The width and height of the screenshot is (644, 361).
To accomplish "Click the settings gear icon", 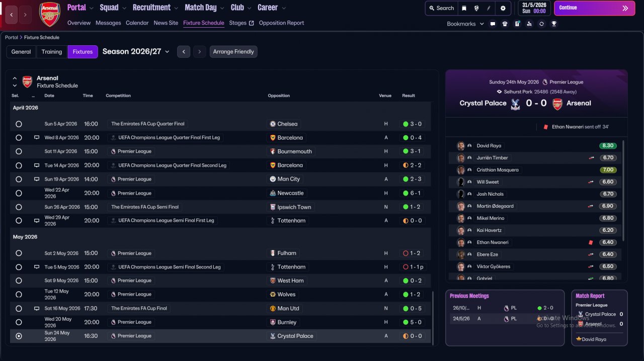I will (503, 8).
